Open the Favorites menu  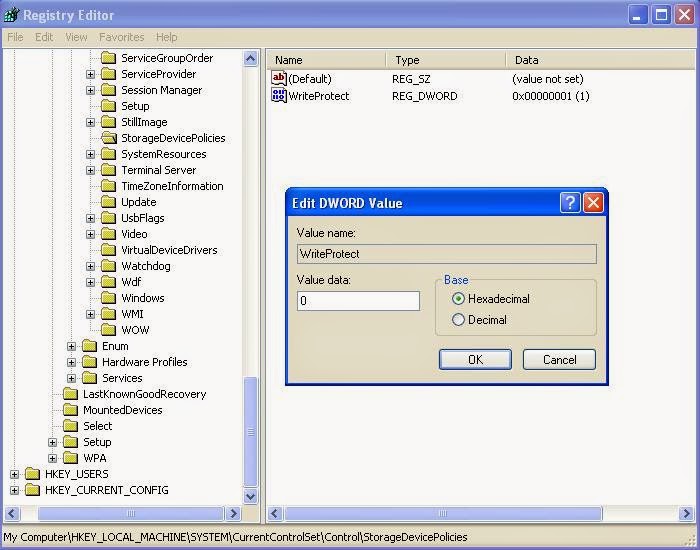[x=121, y=37]
